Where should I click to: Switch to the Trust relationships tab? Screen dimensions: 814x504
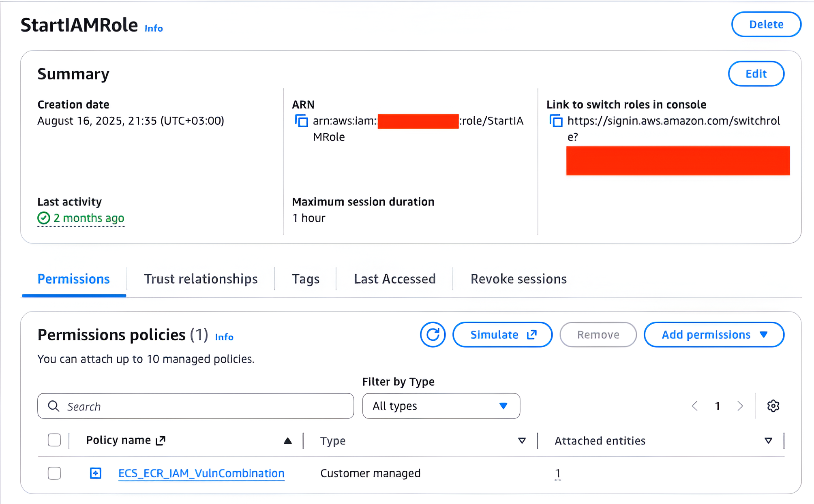201,279
